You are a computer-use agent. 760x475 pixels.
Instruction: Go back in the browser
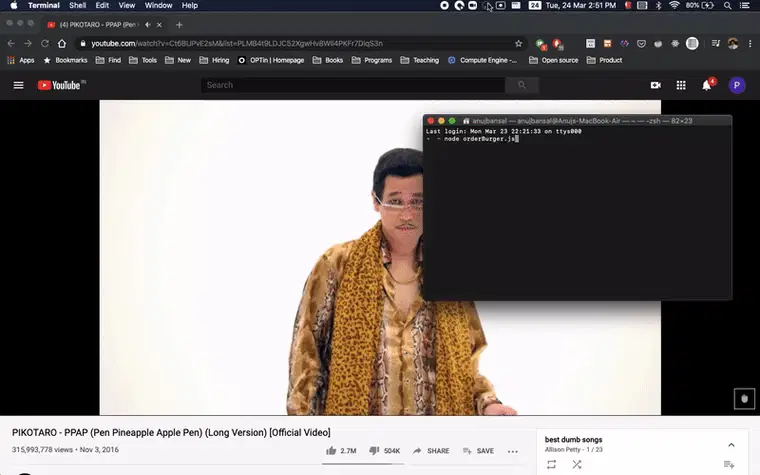pos(11,44)
